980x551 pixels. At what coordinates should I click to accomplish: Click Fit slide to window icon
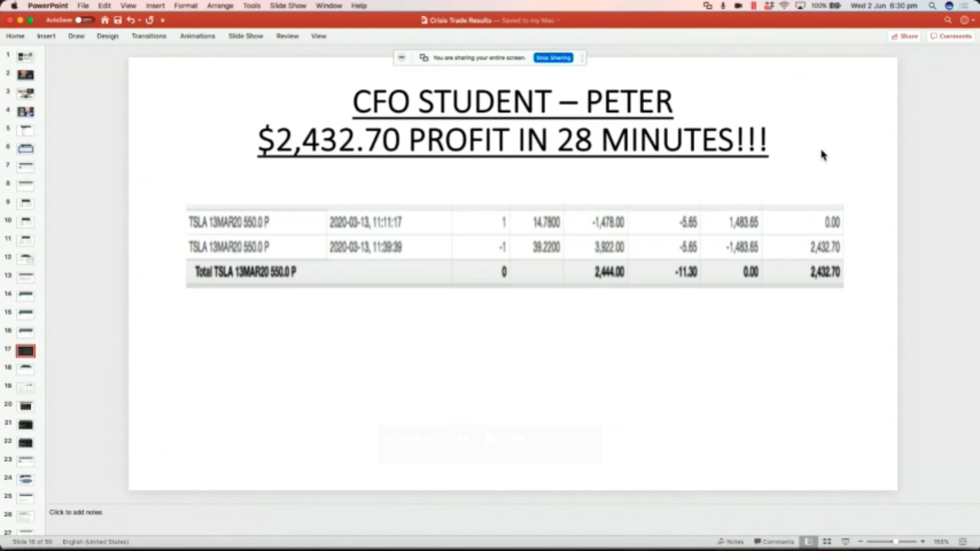tap(963, 541)
